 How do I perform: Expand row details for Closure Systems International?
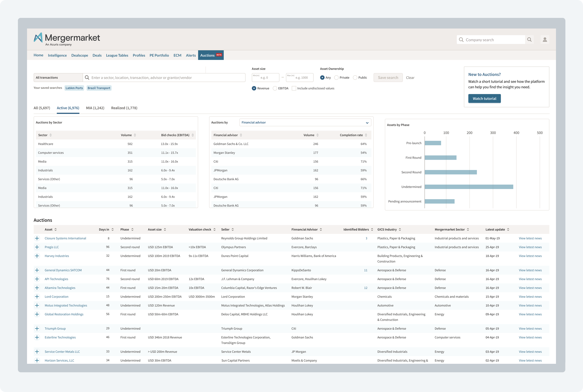pyautogui.click(x=37, y=238)
